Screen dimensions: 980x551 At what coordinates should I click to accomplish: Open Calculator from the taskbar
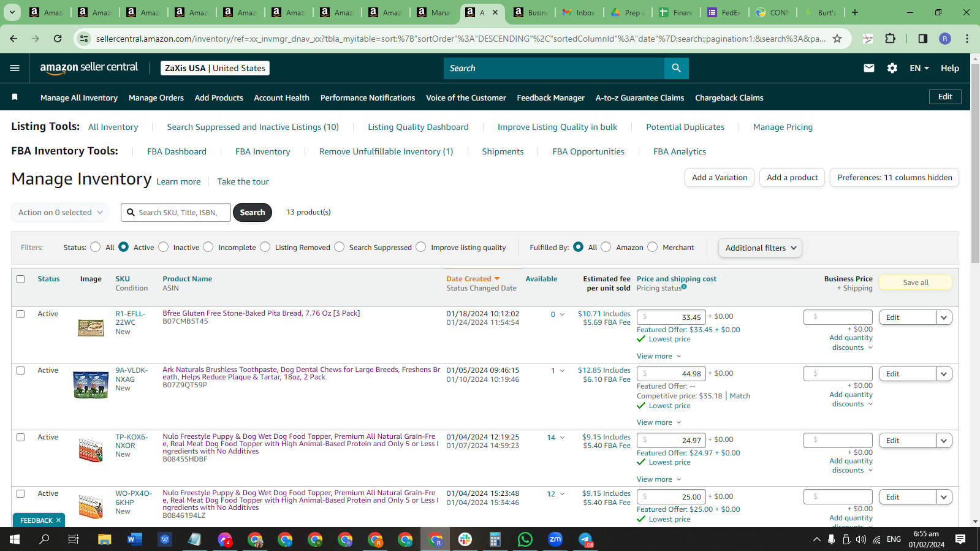tap(495, 539)
